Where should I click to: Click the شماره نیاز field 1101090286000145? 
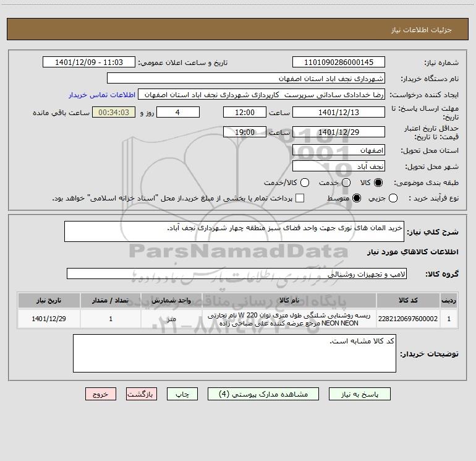tap(339, 62)
